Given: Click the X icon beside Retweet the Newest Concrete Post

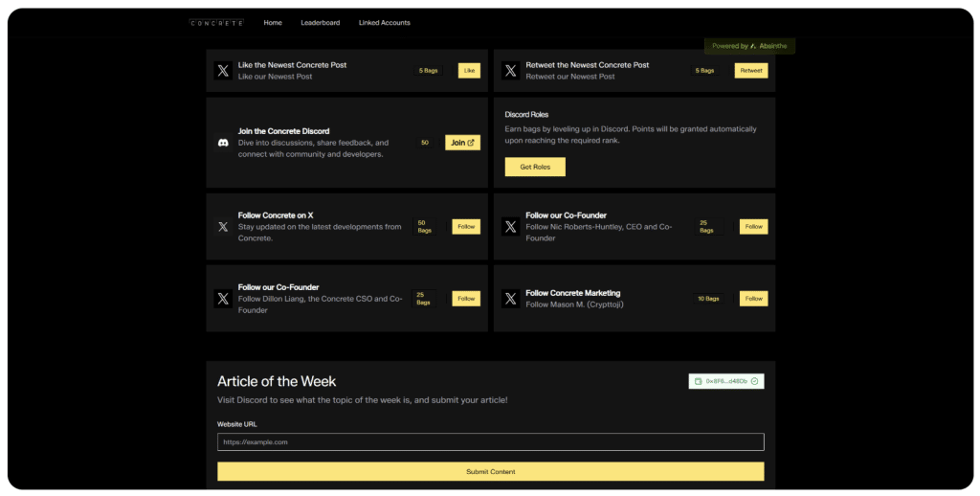Looking at the screenshot, I should pos(511,71).
